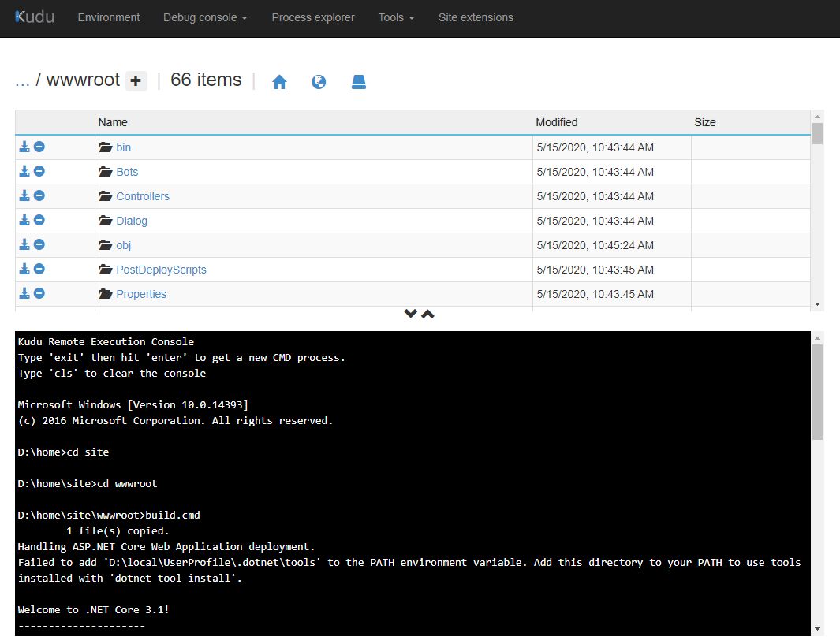
Task: Download the bin folder
Action: click(24, 147)
